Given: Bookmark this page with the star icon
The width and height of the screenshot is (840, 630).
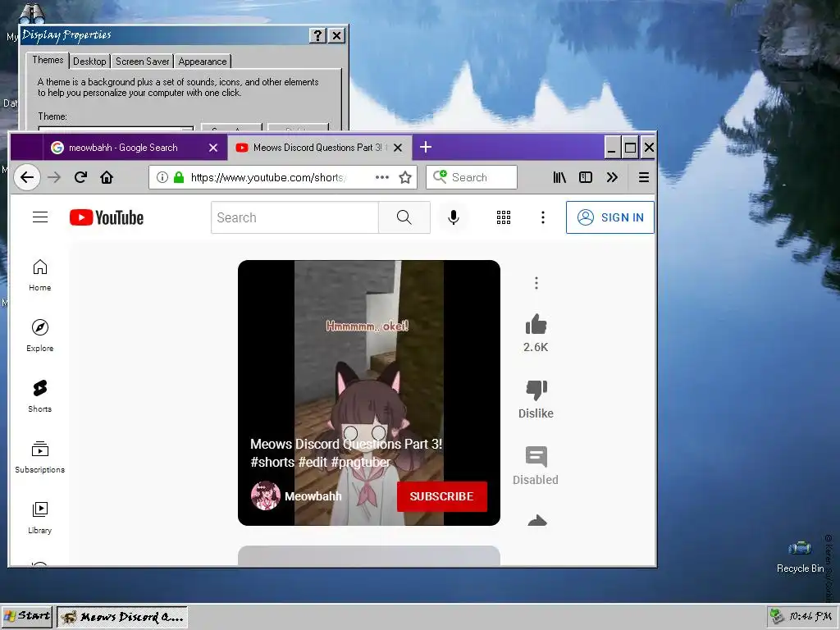Looking at the screenshot, I should pyautogui.click(x=405, y=177).
